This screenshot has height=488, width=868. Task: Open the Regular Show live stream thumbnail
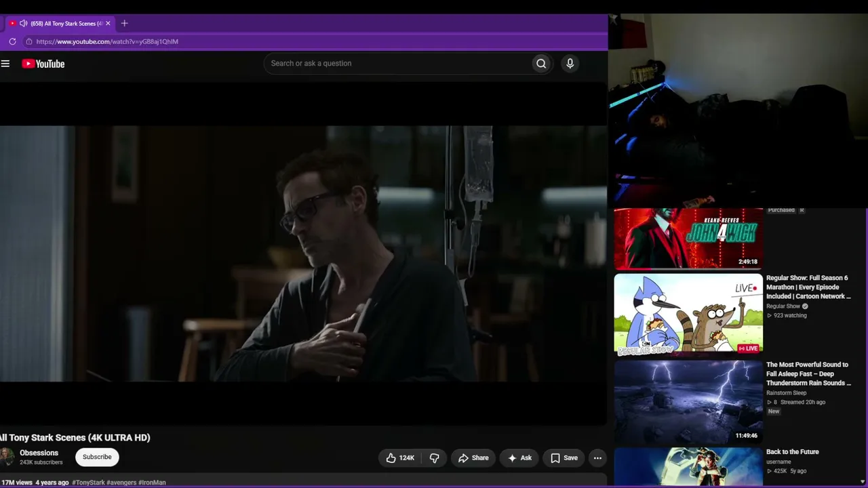688,314
